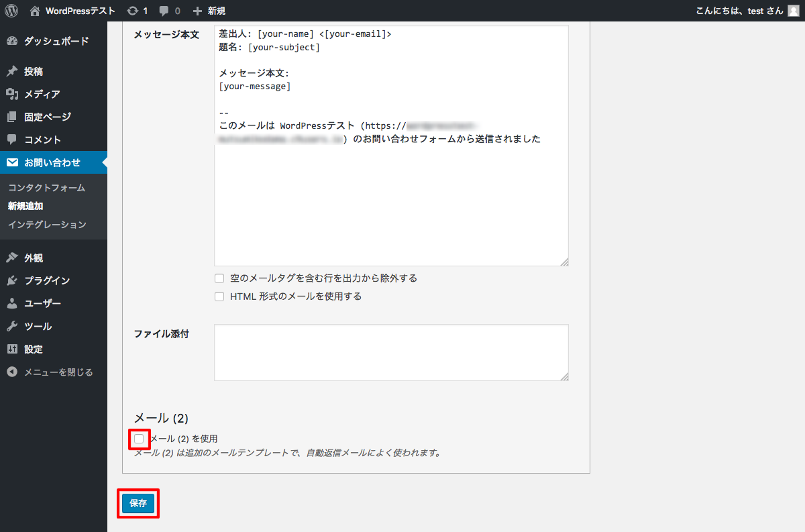This screenshot has height=532, width=805.
Task: Open 新規 menu in admin bar
Action: (209, 11)
